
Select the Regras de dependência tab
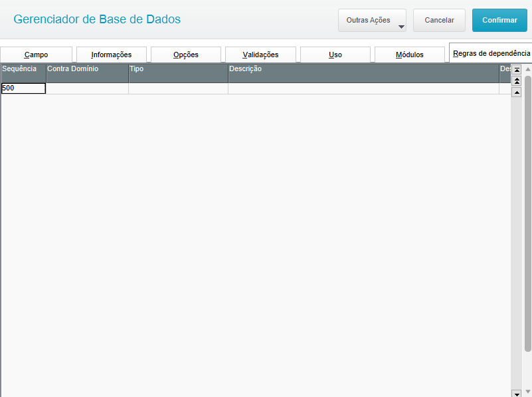(x=491, y=53)
